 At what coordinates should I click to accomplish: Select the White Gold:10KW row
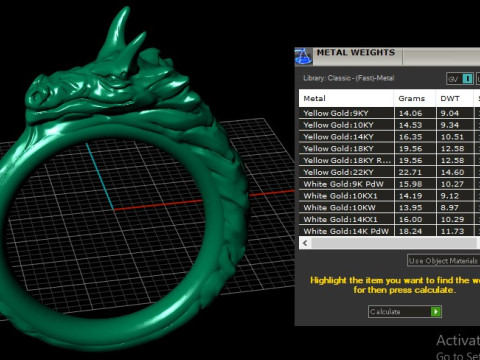coord(389,208)
